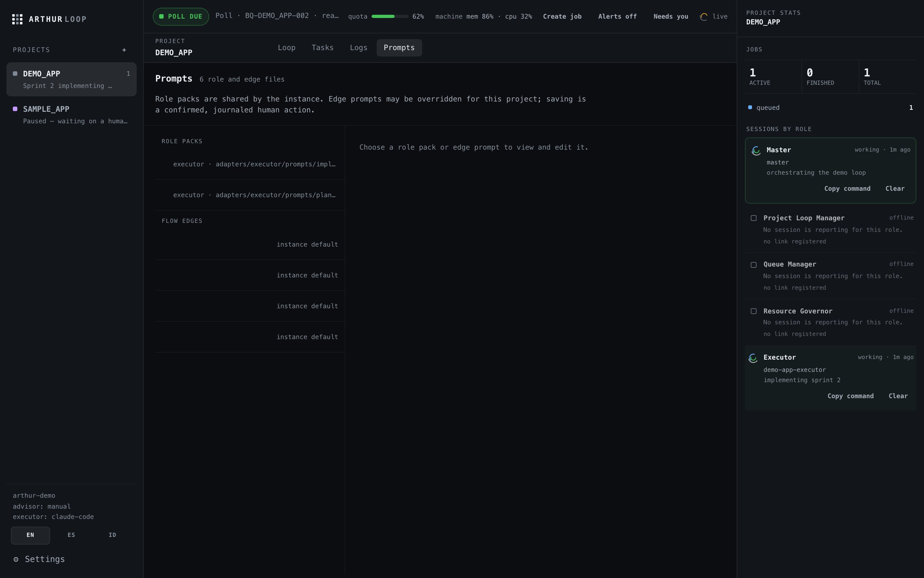Screen dimensions: 924x578
Task: Click the 'Paused — waiting on a huma…' subtitle
Action: click(x=75, y=121)
